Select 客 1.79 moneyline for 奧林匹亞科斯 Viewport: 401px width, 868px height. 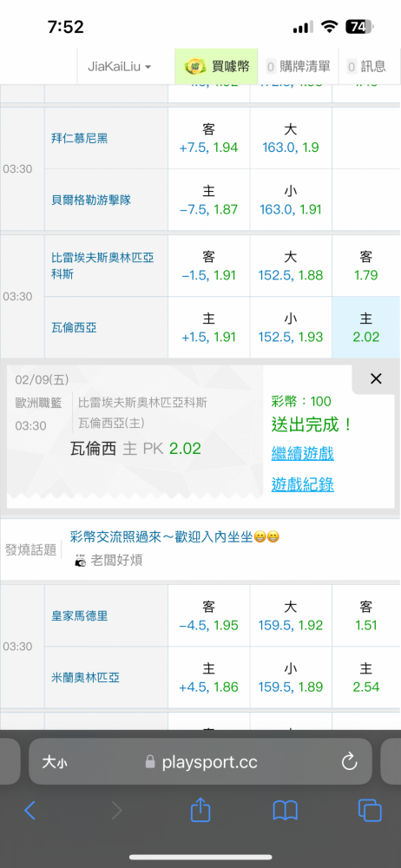pos(365,266)
